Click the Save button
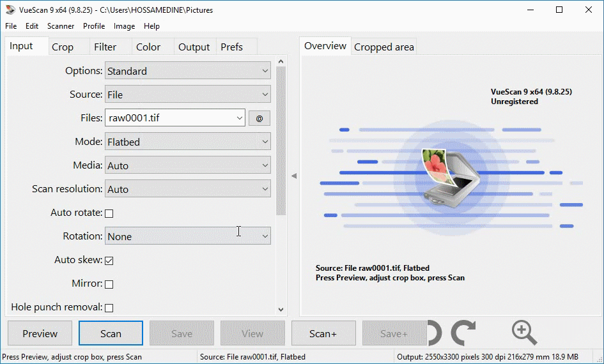Image resolution: width=604 pixels, height=364 pixels. click(x=182, y=333)
